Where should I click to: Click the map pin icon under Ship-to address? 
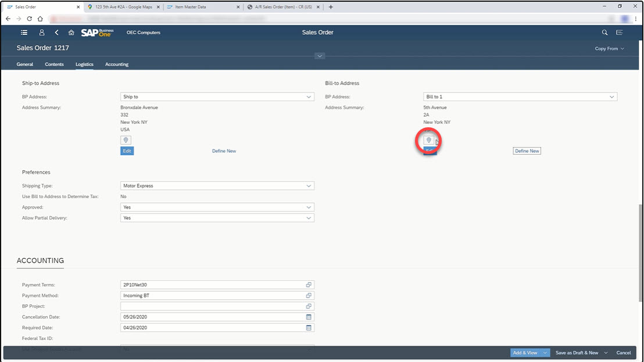click(x=126, y=140)
